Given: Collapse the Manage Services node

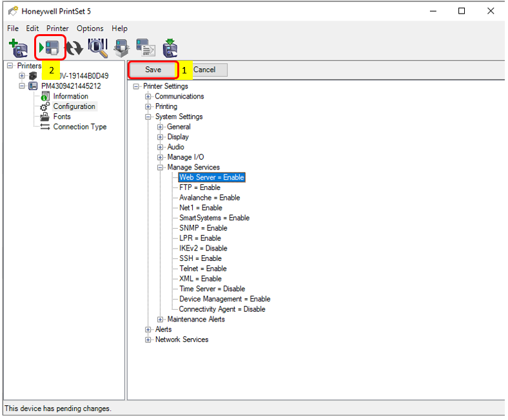Looking at the screenshot, I should (x=160, y=167).
